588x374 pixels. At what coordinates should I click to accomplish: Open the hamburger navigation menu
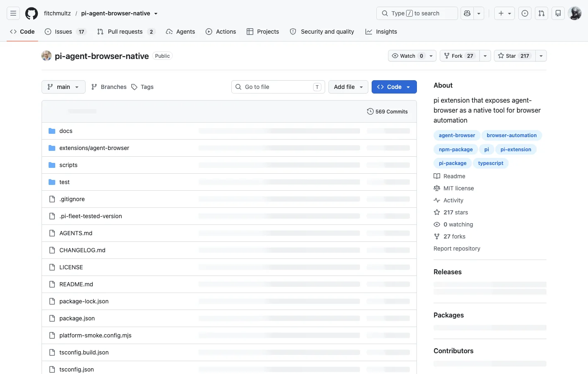(13, 13)
